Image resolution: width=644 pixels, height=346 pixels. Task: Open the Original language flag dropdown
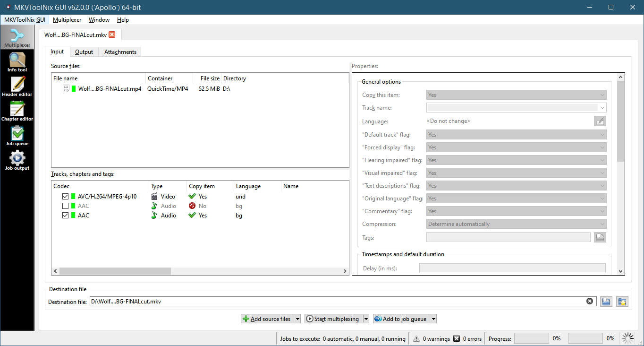coord(517,199)
